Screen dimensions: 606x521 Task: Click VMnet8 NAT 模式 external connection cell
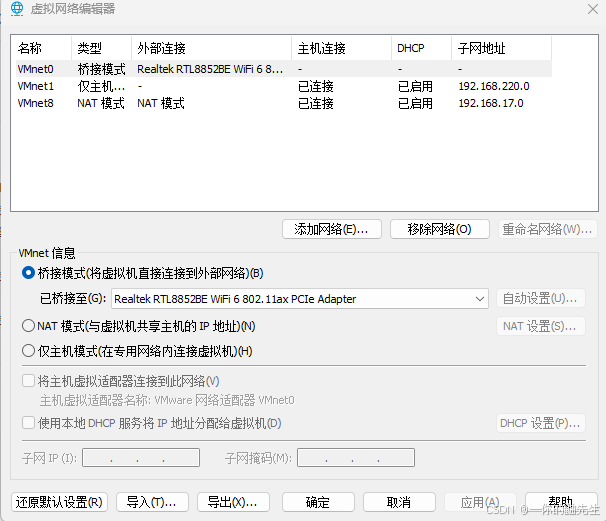point(161,103)
